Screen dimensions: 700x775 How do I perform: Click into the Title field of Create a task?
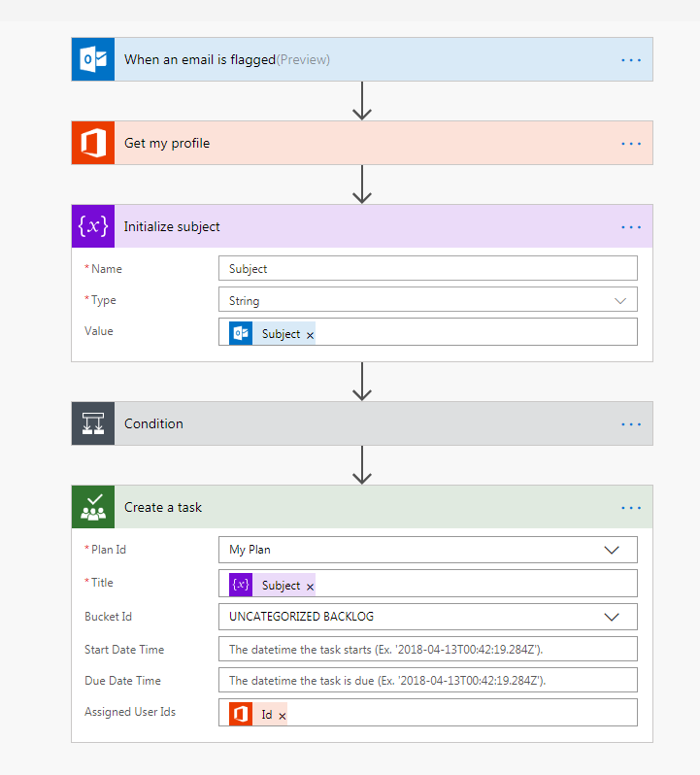[x=428, y=584]
